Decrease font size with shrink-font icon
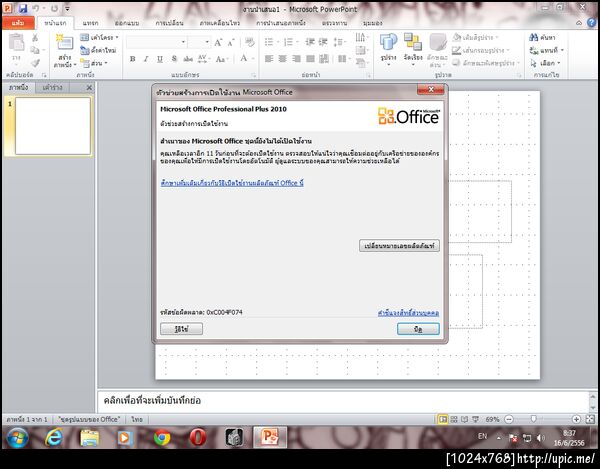 [x=231, y=42]
